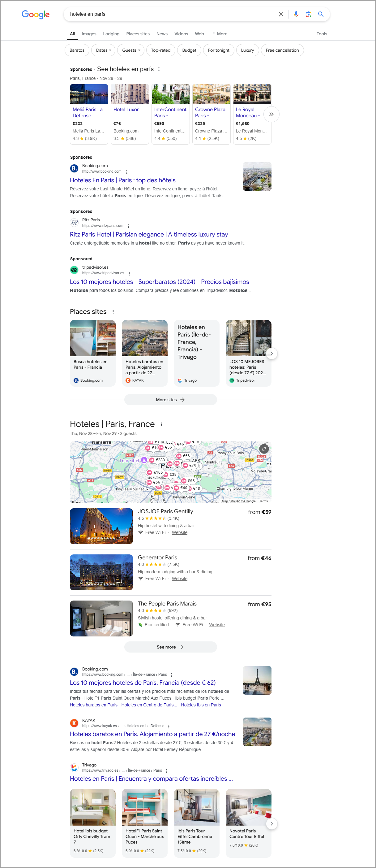Screen dimensions: 376x868
Task: Switch to the Videos tab
Action: (x=181, y=34)
